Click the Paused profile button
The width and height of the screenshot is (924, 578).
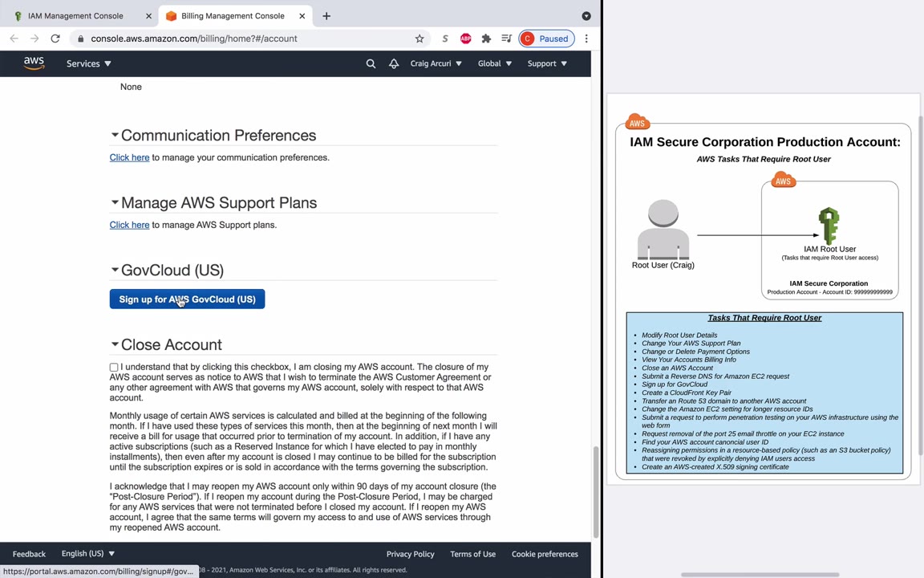coord(546,39)
